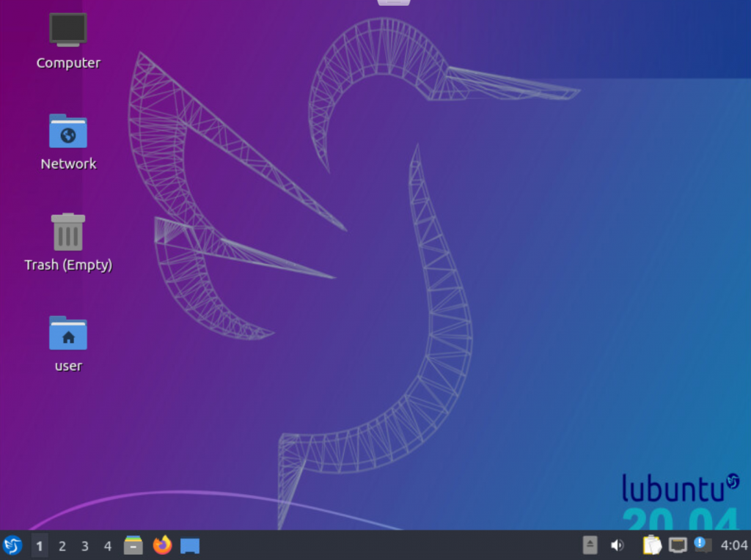Click the wired network connection icon
This screenshot has height=560, width=751.
(678, 545)
